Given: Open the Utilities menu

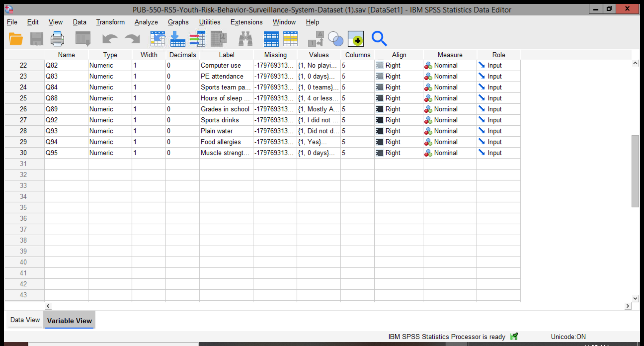Looking at the screenshot, I should 210,22.
